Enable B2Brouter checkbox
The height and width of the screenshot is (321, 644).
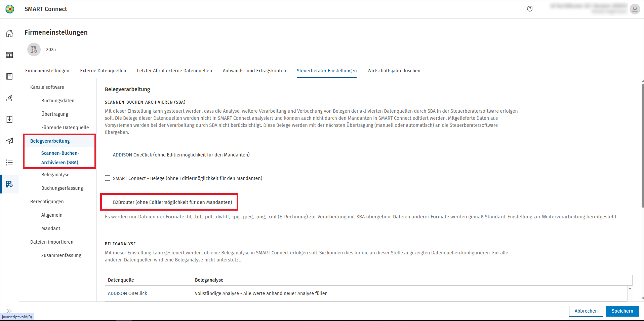(x=108, y=202)
